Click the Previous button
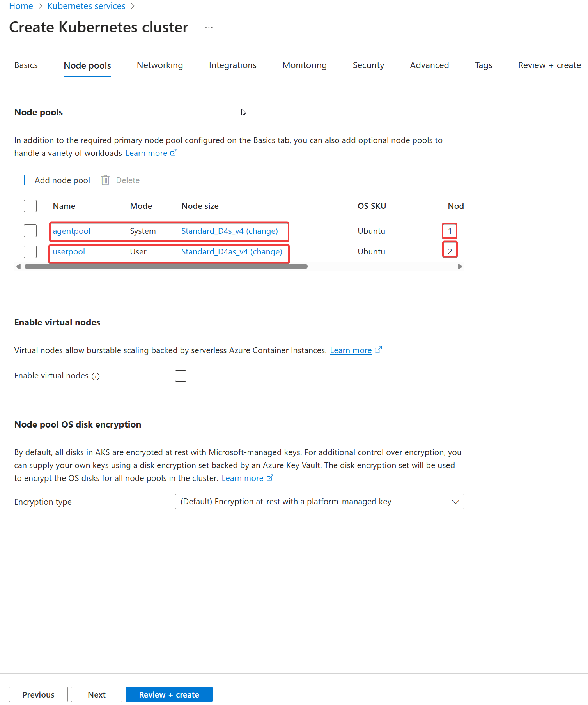The height and width of the screenshot is (705, 588). point(38,694)
